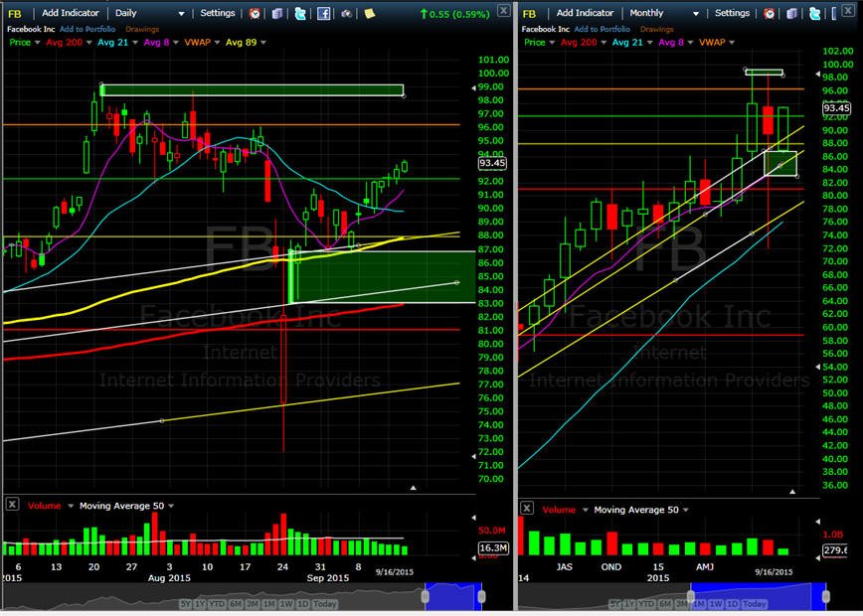The width and height of the screenshot is (863, 616).
Task: Open Settings in the Daily chart
Action: 218,13
